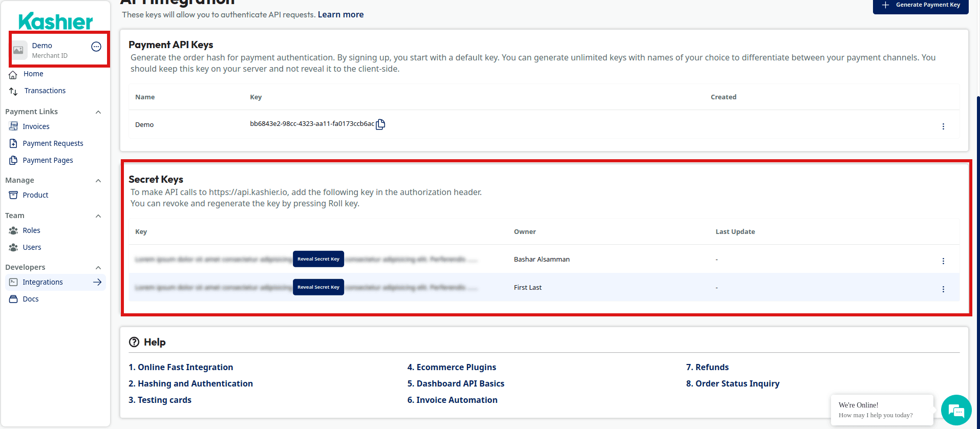Viewport: 980px width, 429px height.
Task: Click the Owner column header
Action: (525, 232)
